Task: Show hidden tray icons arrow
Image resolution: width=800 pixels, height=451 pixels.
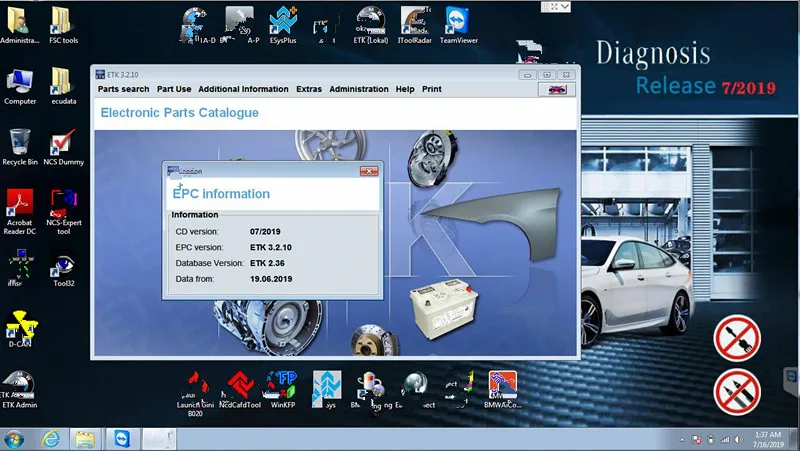Action: pyautogui.click(x=682, y=440)
